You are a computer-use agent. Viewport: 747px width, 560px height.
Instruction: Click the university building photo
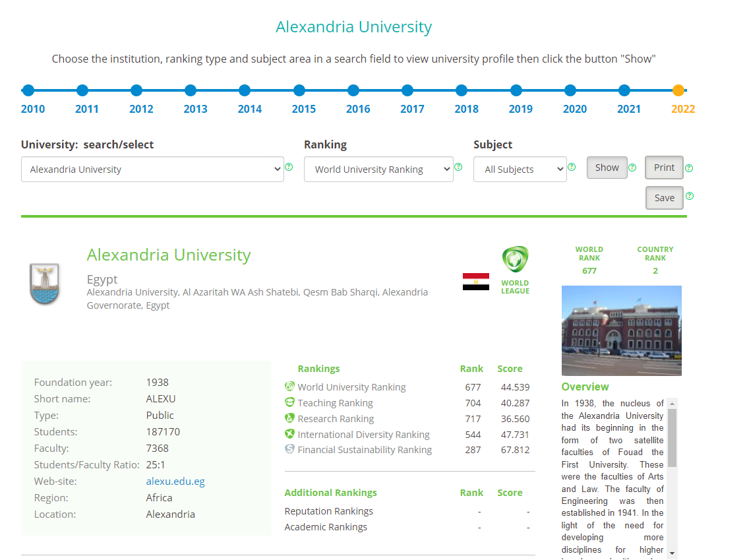(x=621, y=330)
